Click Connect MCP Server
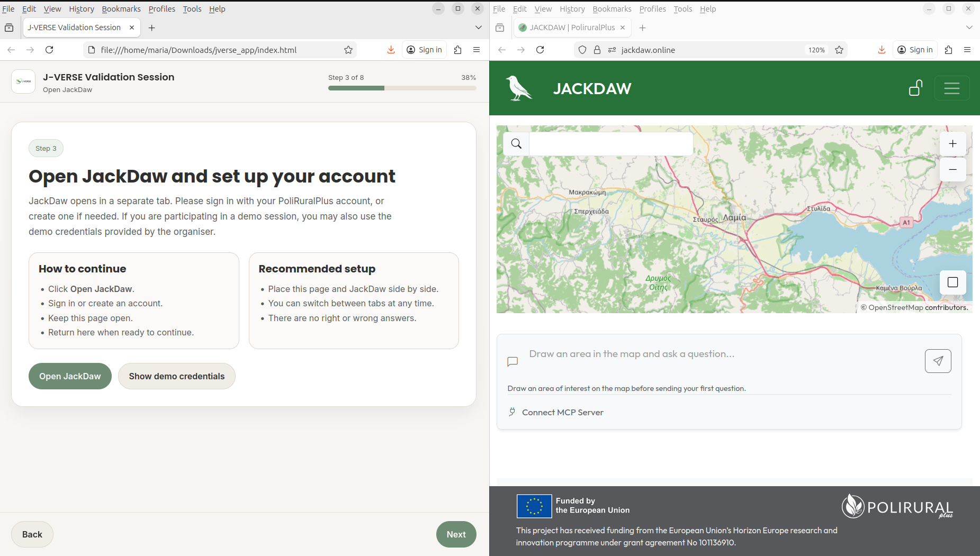 [x=556, y=412]
